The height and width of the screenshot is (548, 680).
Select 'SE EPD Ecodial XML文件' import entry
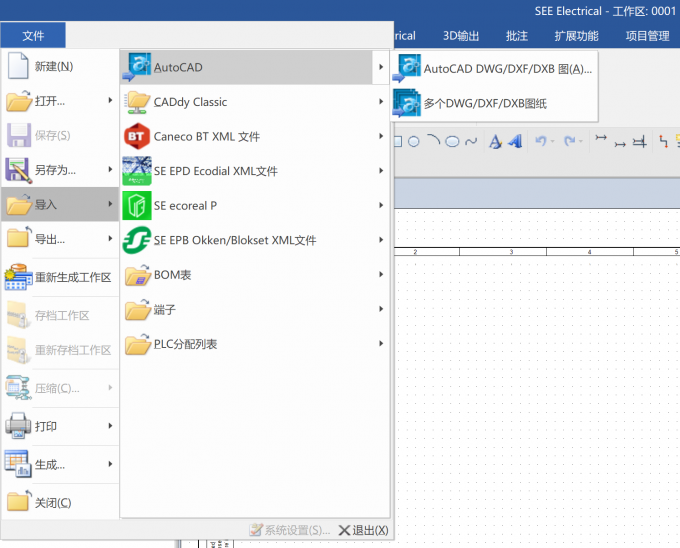tap(255, 171)
